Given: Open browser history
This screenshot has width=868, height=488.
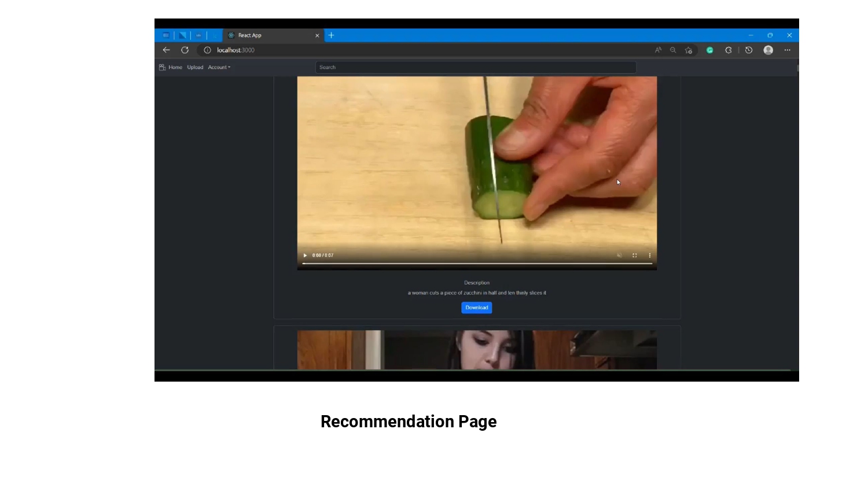Looking at the screenshot, I should [x=749, y=50].
